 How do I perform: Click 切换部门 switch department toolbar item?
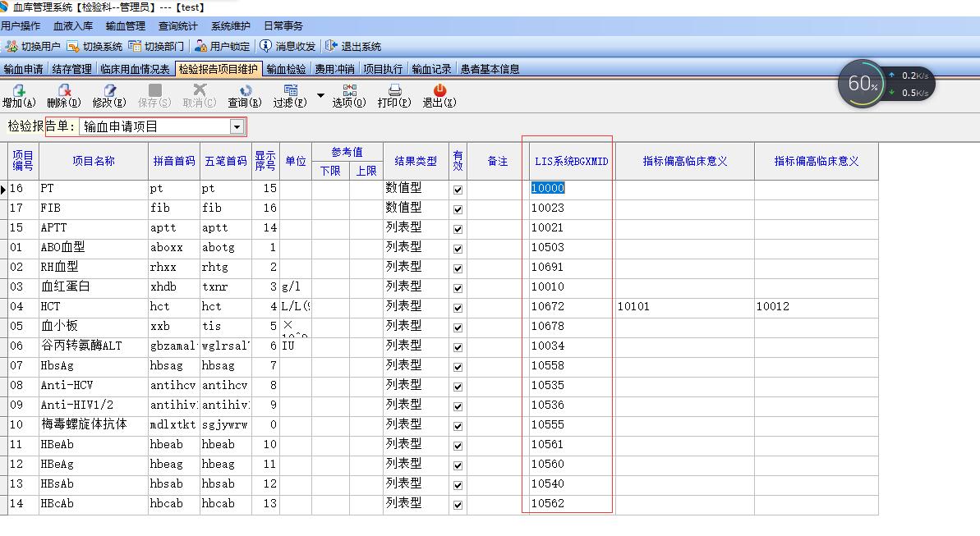tap(156, 46)
